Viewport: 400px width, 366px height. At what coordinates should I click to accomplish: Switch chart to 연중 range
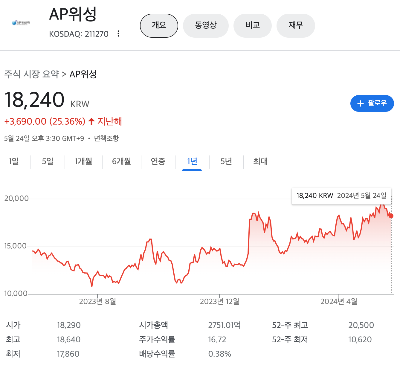[x=158, y=162]
